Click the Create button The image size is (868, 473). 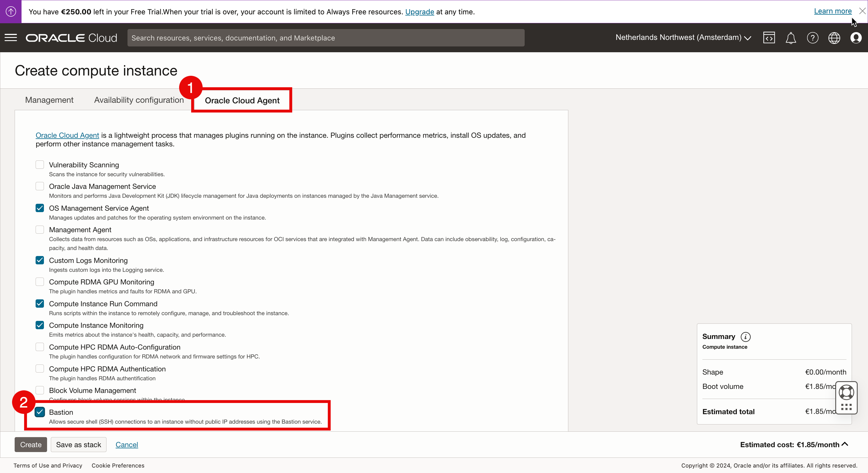tap(31, 444)
